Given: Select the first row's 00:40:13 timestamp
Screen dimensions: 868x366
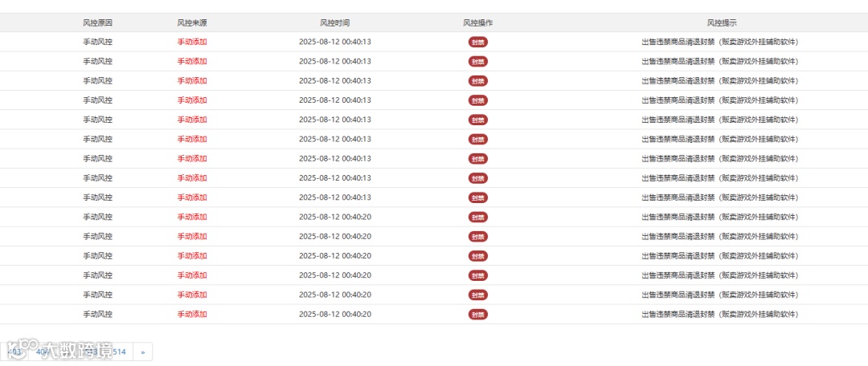Looking at the screenshot, I should (335, 42).
